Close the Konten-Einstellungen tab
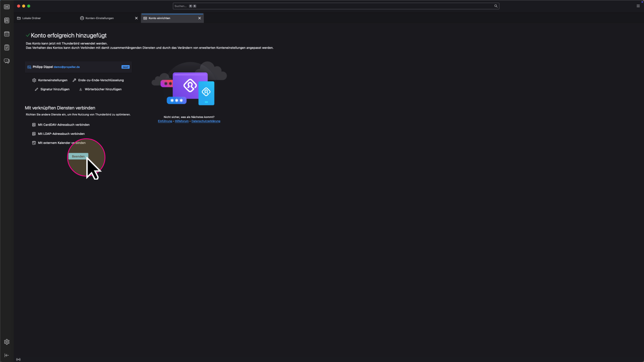Image resolution: width=644 pixels, height=362 pixels. tap(136, 18)
